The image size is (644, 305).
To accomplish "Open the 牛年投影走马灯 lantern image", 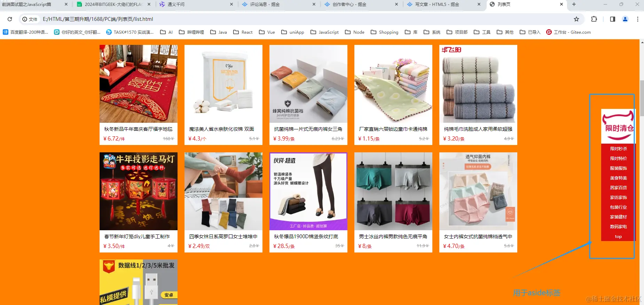I will click(139, 191).
